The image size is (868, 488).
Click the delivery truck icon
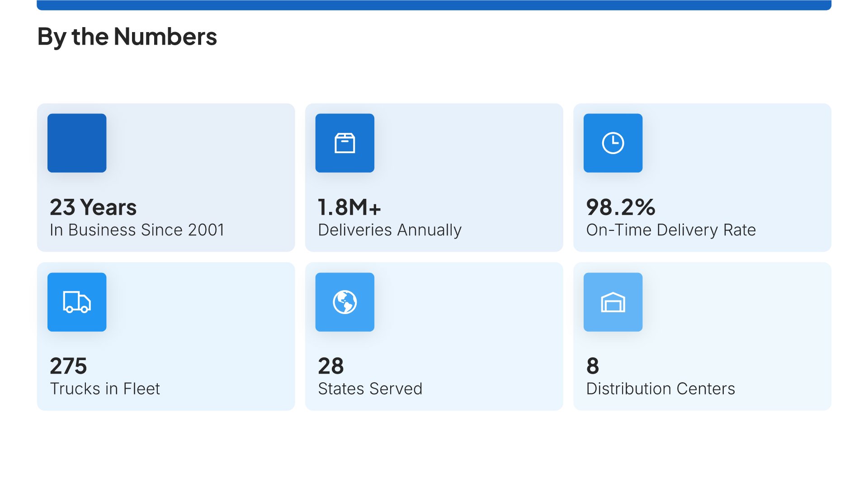pyautogui.click(x=77, y=302)
